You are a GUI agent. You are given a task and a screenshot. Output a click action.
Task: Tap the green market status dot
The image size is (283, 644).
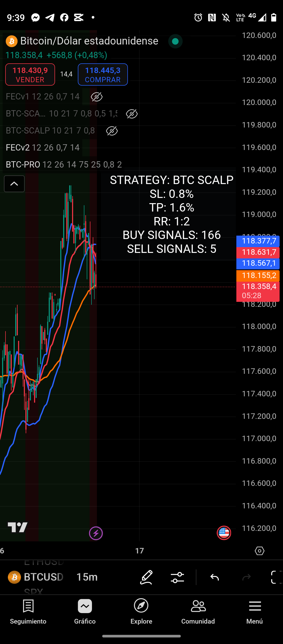pyautogui.click(x=175, y=41)
